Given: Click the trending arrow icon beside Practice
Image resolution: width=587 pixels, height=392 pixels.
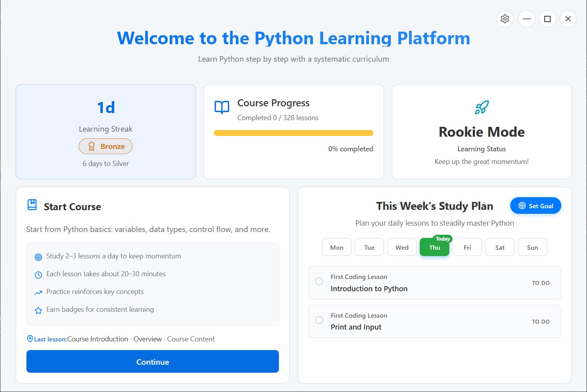Looking at the screenshot, I should pyautogui.click(x=38, y=292).
